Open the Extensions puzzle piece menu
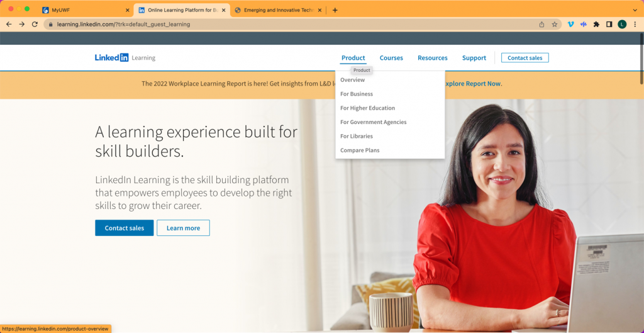Viewport: 644px width, 333px height. click(596, 25)
